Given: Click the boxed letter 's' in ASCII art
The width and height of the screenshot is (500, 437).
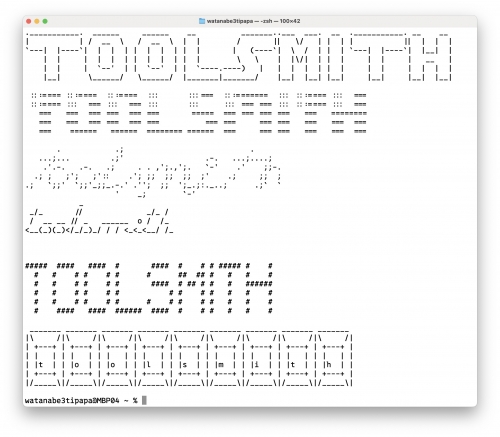Looking at the screenshot, I should [185, 365].
